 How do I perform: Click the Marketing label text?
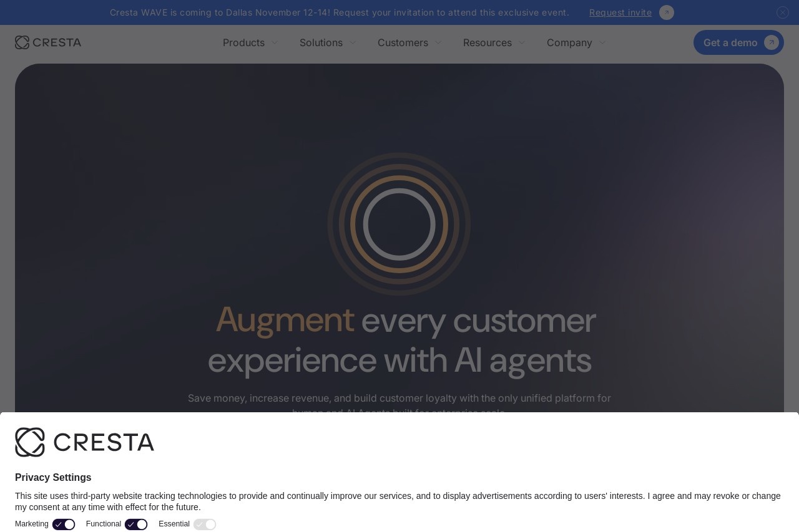point(32,524)
